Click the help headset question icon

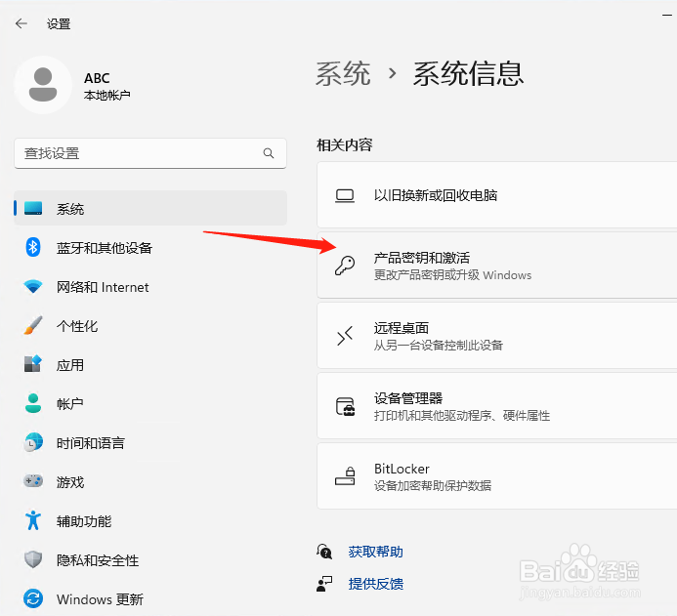(324, 552)
